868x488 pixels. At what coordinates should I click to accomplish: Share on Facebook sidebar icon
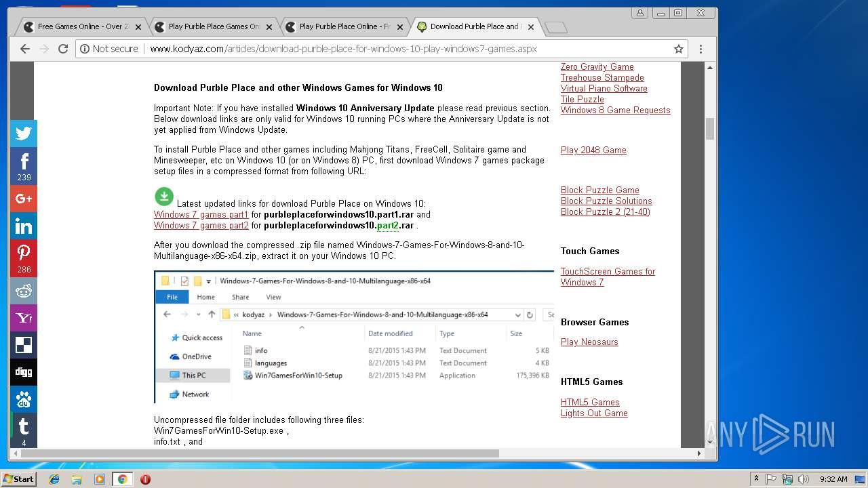[x=24, y=166]
